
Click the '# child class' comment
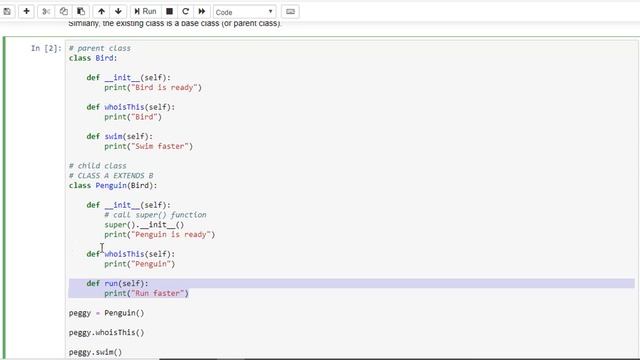pos(98,166)
